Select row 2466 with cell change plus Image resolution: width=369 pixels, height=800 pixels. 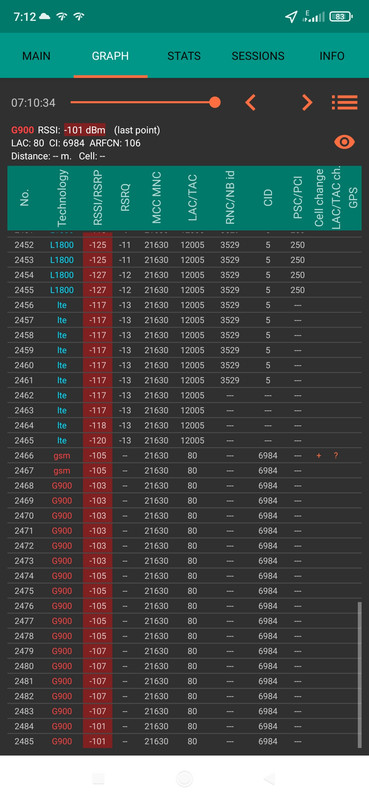pos(184,455)
